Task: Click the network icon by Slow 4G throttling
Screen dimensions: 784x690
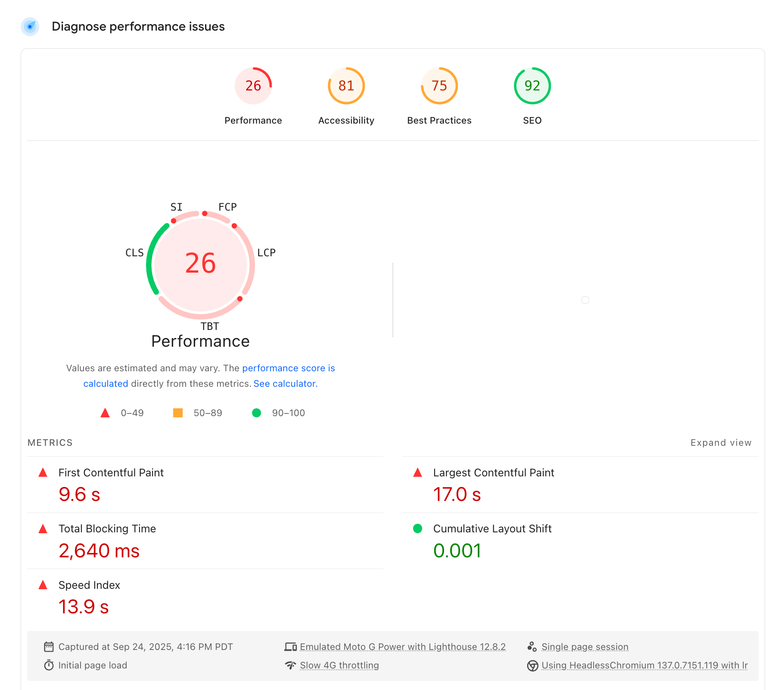Action: pyautogui.click(x=290, y=665)
